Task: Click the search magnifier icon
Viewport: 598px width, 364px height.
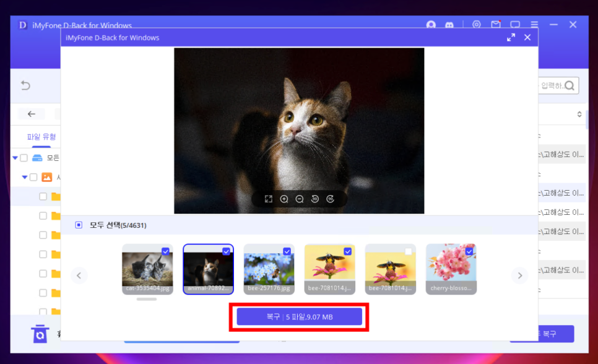Action: tap(570, 85)
